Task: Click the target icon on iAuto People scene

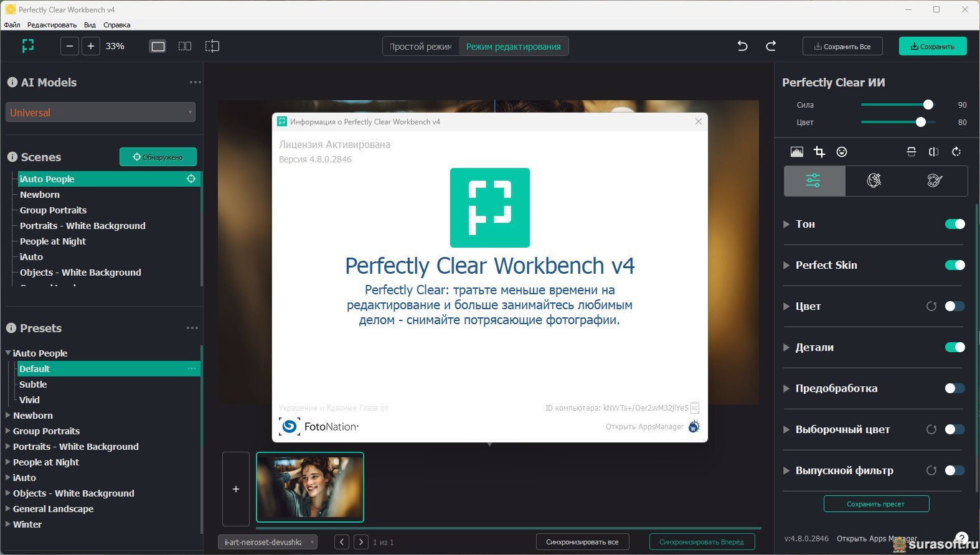Action: pos(191,179)
